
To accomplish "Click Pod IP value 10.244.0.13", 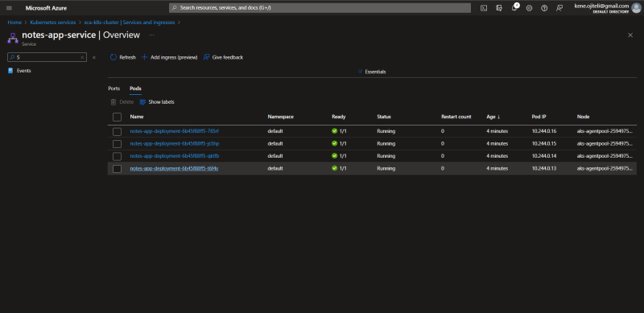I will click(544, 168).
